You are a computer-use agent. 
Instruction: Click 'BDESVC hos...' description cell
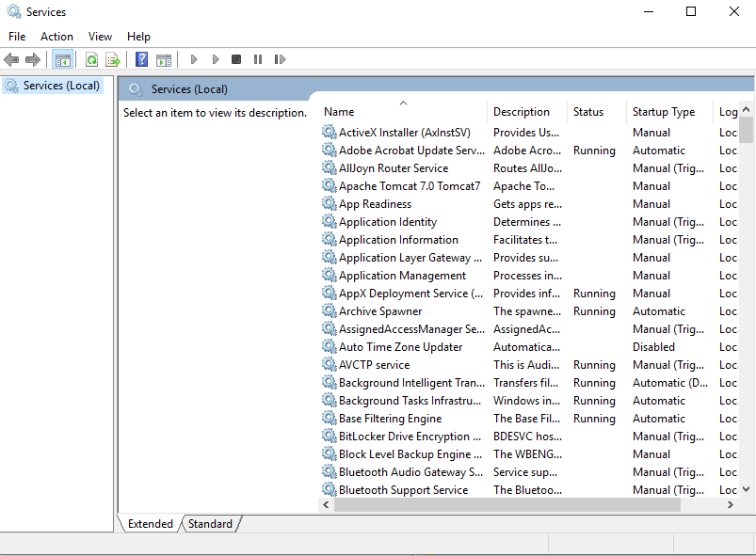(x=527, y=437)
